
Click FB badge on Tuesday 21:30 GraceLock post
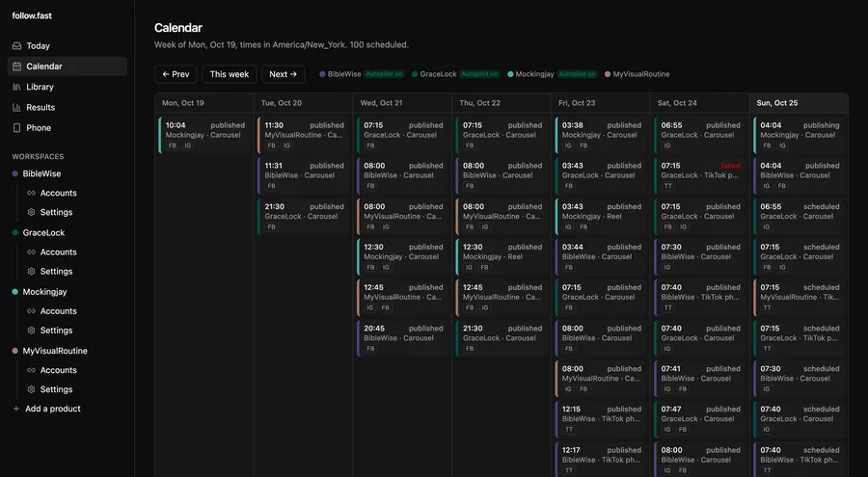[x=271, y=226]
